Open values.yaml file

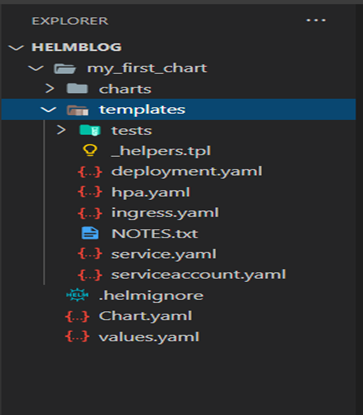point(178,337)
